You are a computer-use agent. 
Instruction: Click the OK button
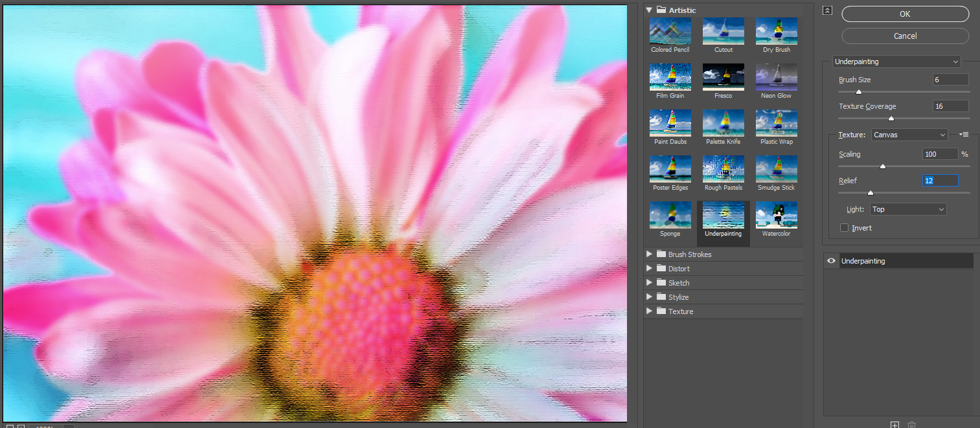click(905, 14)
